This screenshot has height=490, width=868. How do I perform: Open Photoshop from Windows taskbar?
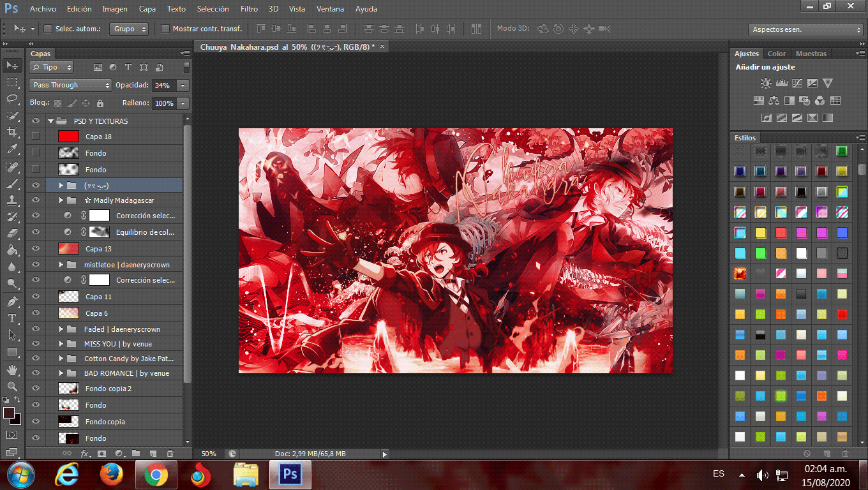(x=290, y=475)
